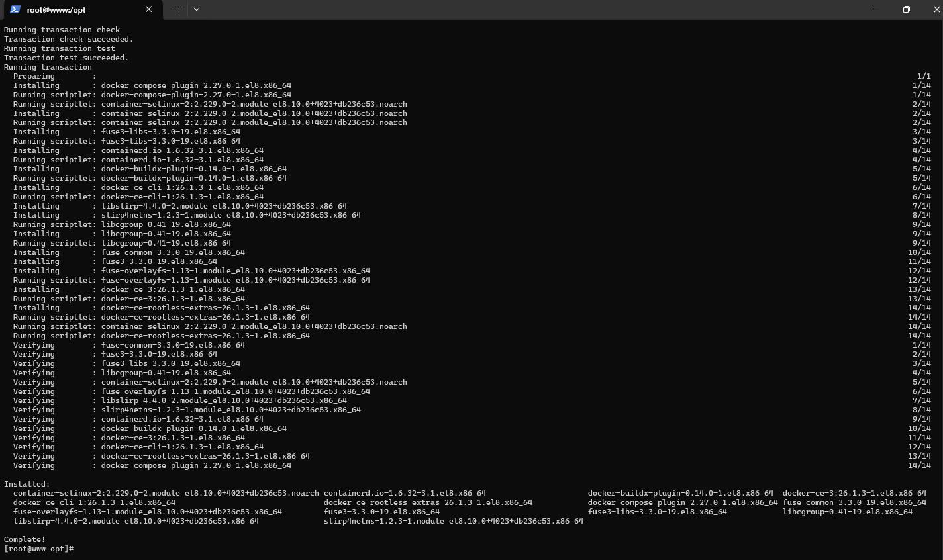
Task: Click Installing libslirp-4.4.0-2 line
Action: [471, 206]
